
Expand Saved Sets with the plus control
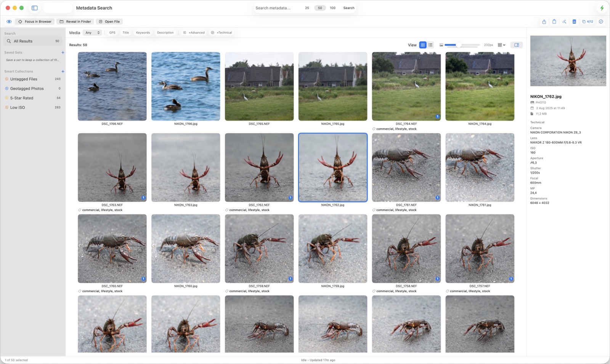pos(63,52)
